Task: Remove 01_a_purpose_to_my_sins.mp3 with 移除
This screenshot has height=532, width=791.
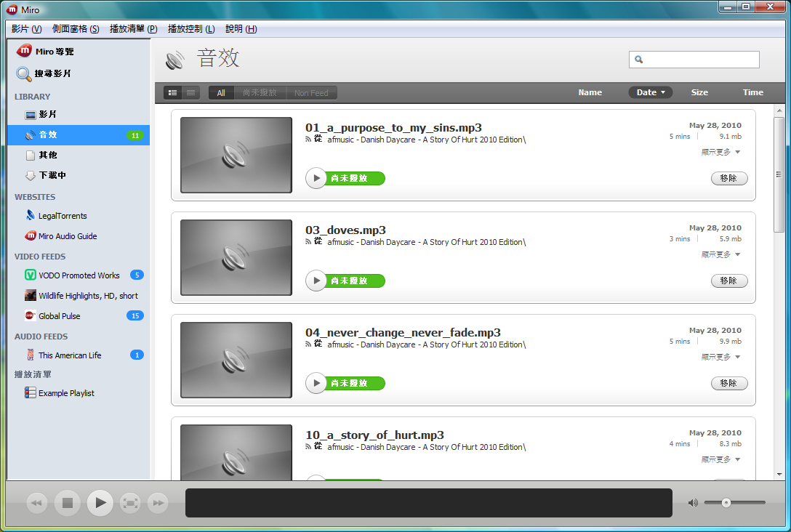Action: (729, 178)
